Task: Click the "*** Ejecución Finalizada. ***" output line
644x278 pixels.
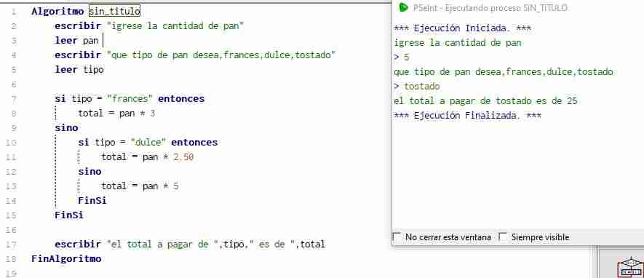Action: click(467, 116)
